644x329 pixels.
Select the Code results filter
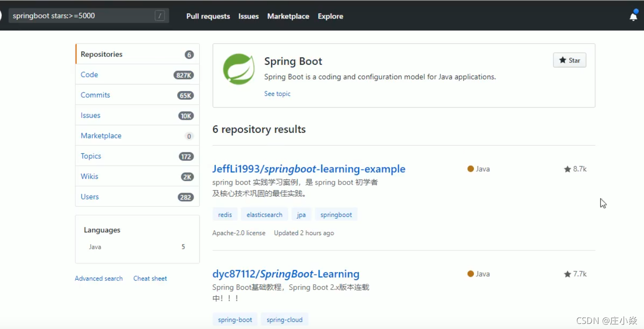(x=137, y=74)
